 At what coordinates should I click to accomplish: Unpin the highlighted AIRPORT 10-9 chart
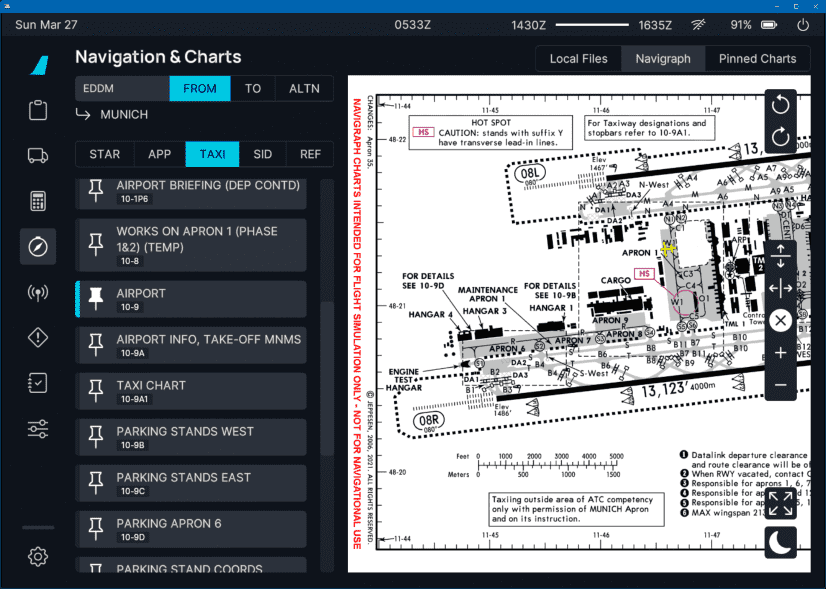point(94,299)
